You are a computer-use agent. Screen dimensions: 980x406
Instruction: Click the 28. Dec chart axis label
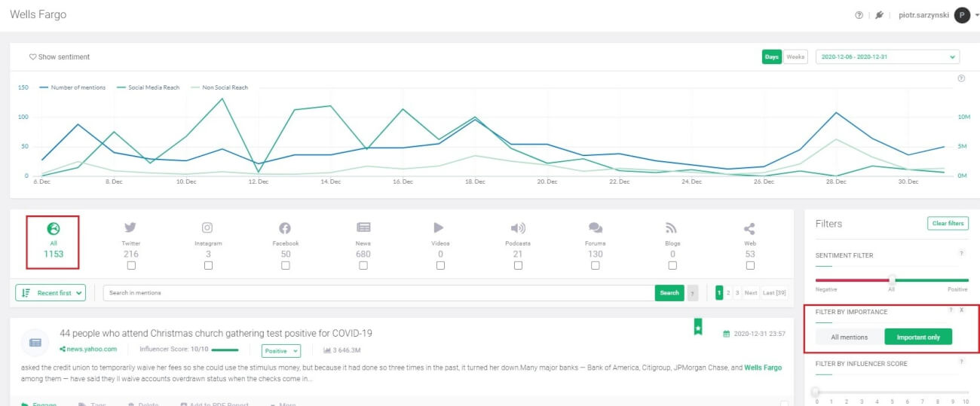pyautogui.click(x=836, y=182)
